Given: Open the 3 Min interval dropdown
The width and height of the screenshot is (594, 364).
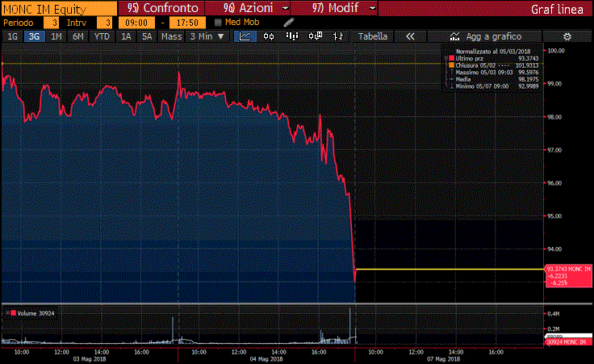Looking at the screenshot, I should 207,36.
